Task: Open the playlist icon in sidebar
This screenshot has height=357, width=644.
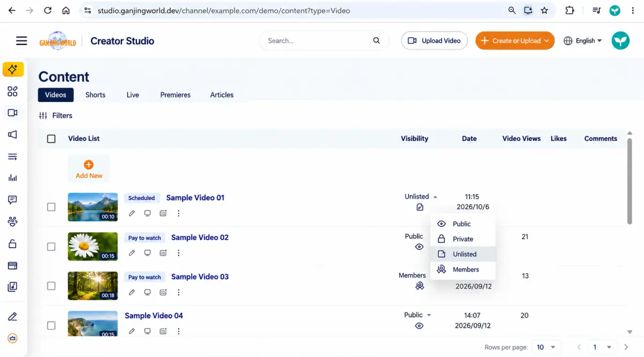Action: (13, 157)
